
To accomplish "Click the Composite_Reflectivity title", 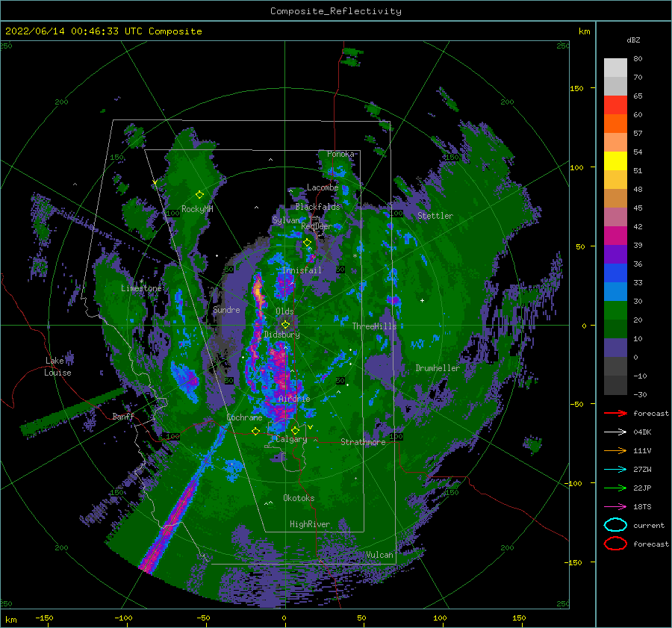I will point(336,11).
